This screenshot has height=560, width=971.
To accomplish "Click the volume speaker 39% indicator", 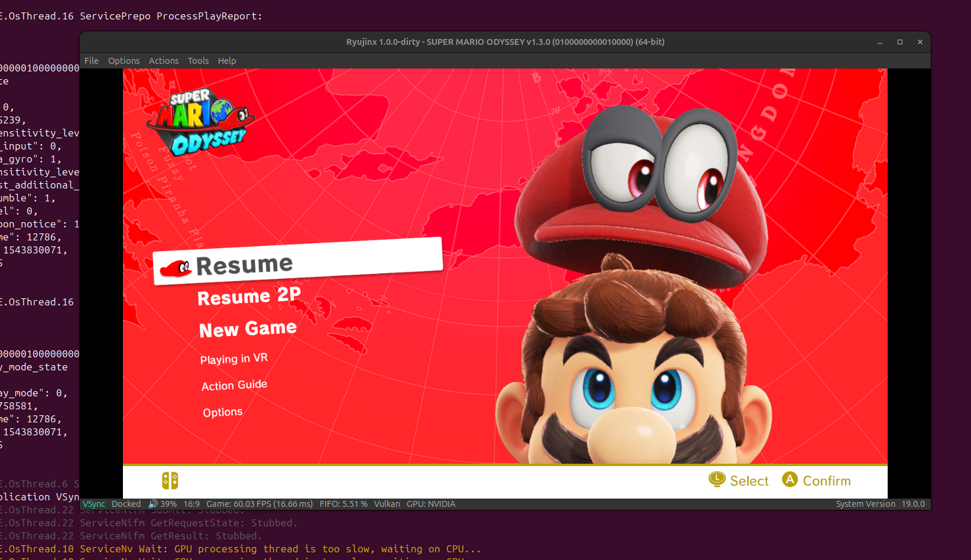I will coord(163,504).
